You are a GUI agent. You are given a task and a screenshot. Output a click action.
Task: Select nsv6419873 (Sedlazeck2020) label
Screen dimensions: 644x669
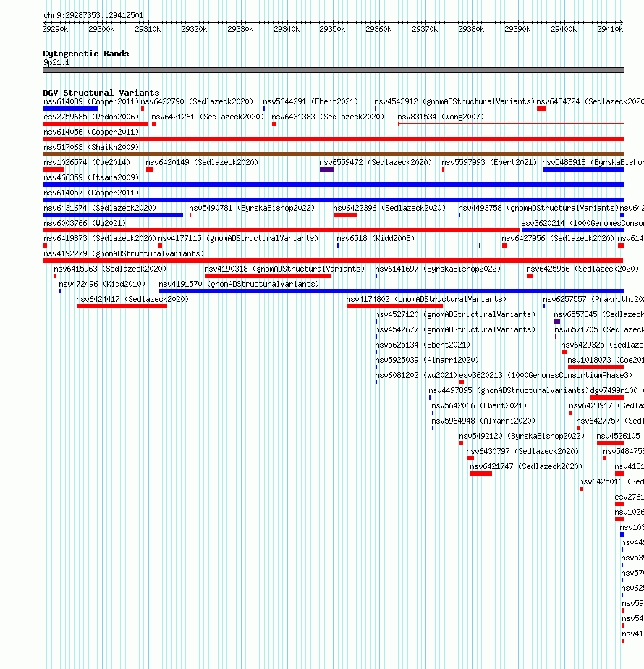[x=100, y=238]
